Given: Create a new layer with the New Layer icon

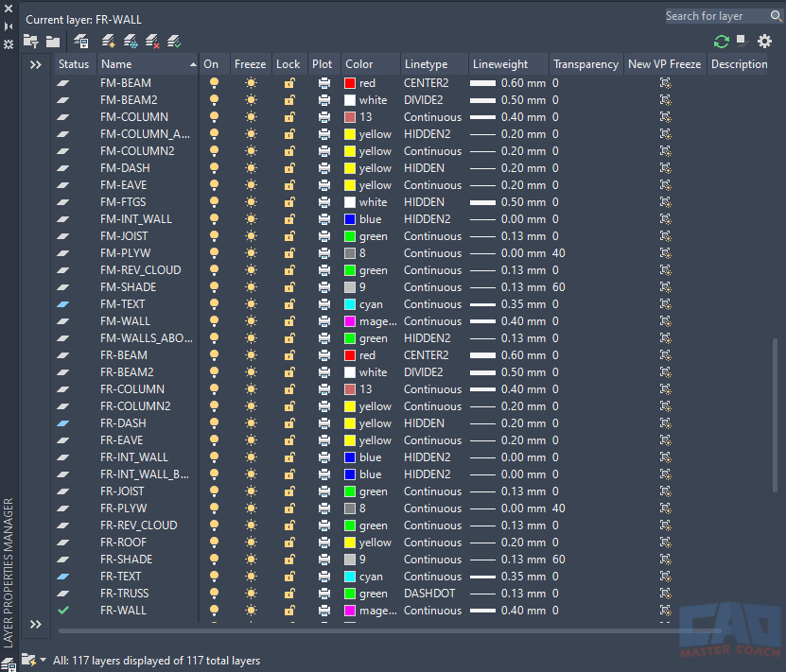Looking at the screenshot, I should tap(108, 41).
